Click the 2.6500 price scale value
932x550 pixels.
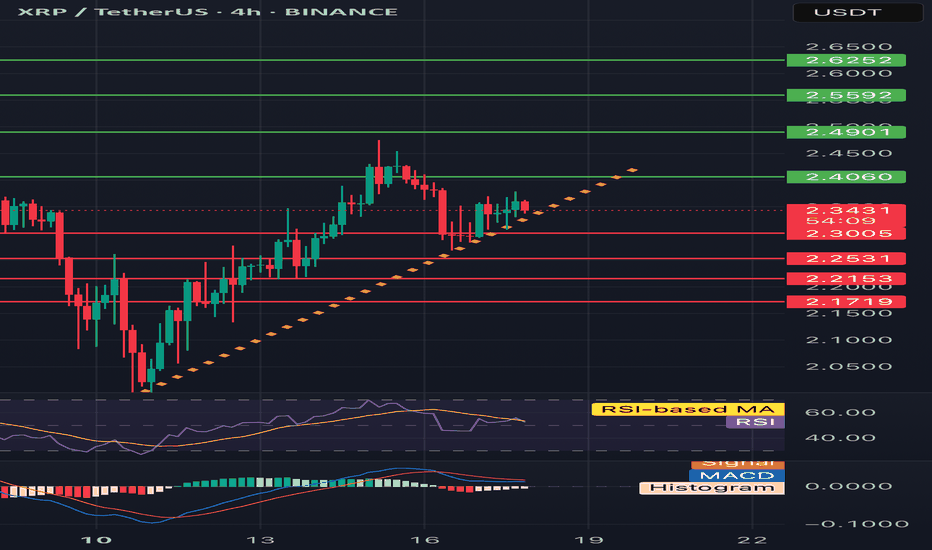tap(849, 46)
